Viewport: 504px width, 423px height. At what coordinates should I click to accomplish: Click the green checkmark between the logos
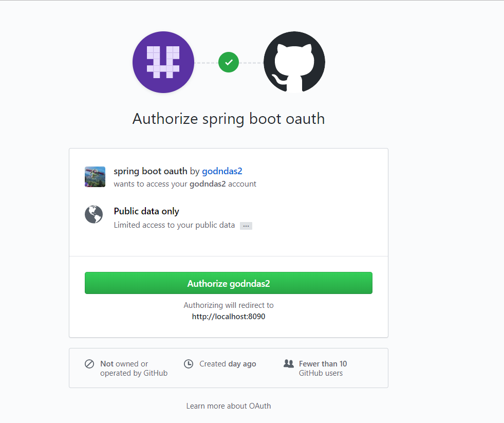click(x=228, y=62)
